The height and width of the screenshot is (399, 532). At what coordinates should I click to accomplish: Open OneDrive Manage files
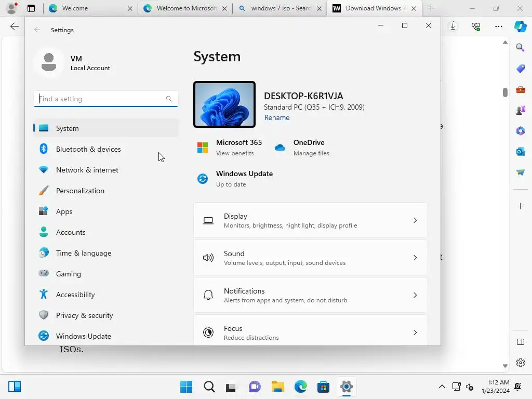[302, 148]
